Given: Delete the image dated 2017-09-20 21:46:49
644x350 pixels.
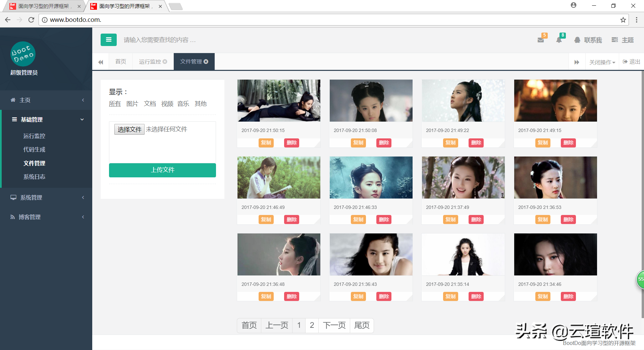Looking at the screenshot, I should click(x=291, y=220).
